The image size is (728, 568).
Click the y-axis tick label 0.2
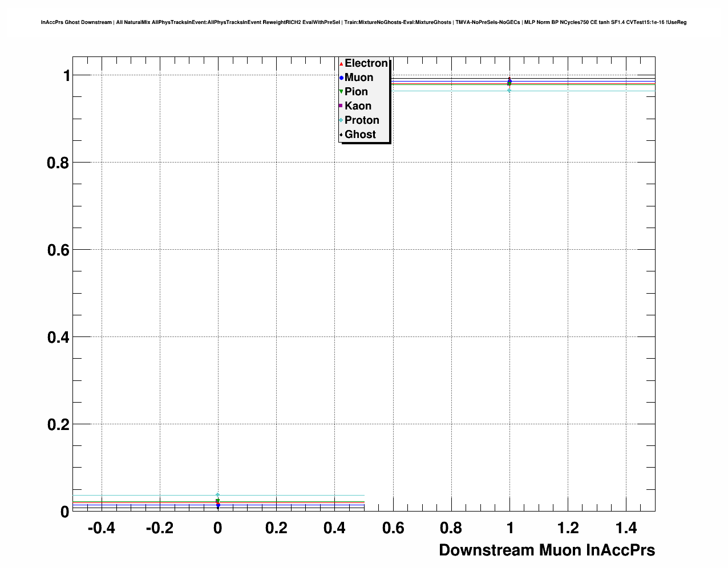(58, 425)
